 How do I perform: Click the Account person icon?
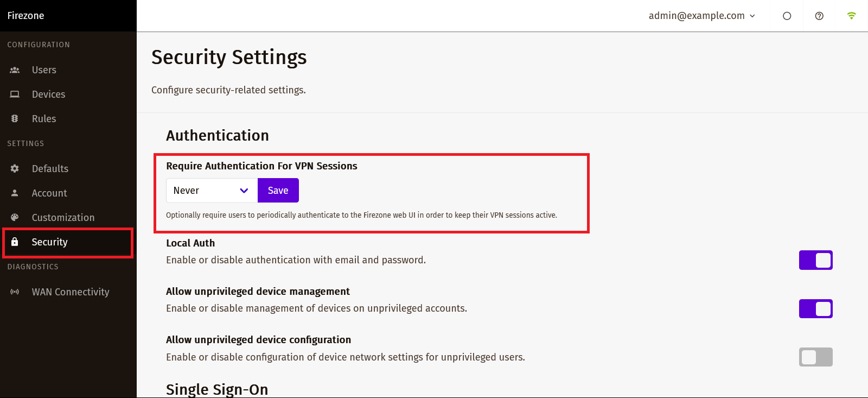(x=15, y=193)
